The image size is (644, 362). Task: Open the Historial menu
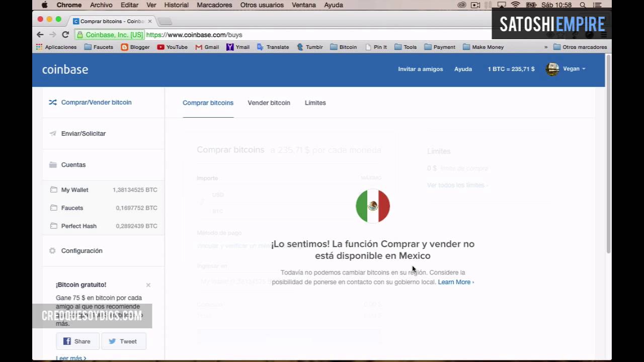(x=176, y=5)
